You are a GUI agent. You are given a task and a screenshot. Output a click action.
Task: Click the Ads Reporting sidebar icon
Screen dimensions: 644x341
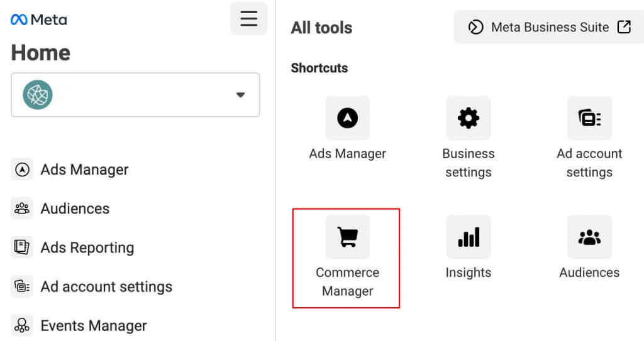(22, 247)
